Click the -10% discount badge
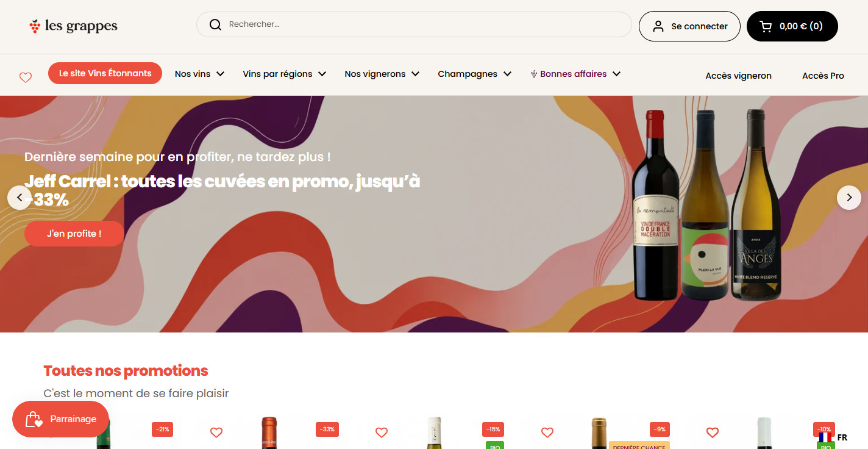Screen dimensions: 868x449 pos(824,429)
